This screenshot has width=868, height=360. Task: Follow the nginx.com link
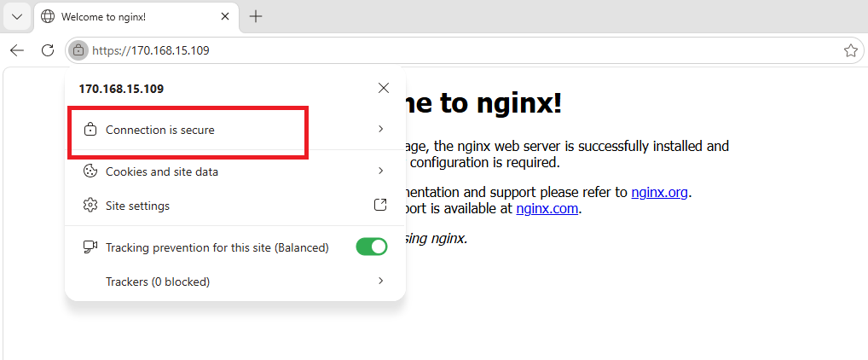547,208
